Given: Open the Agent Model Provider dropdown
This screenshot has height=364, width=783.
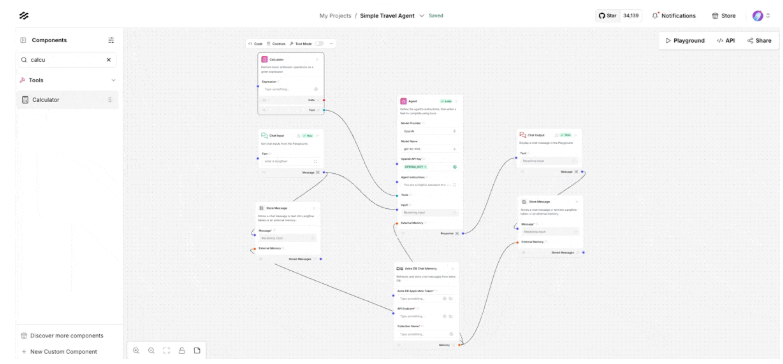Looking at the screenshot, I should coord(429,131).
